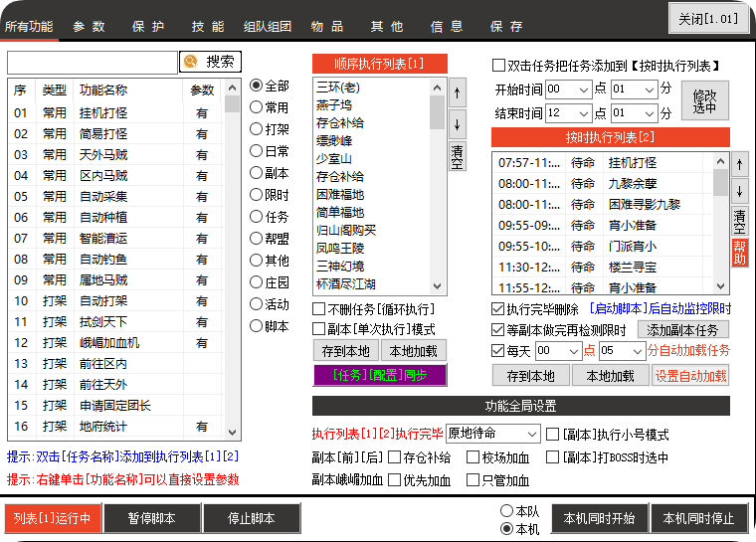Expand the 结束时间 hour dropdown showing 12
The width and height of the screenshot is (756, 542).
(564, 113)
